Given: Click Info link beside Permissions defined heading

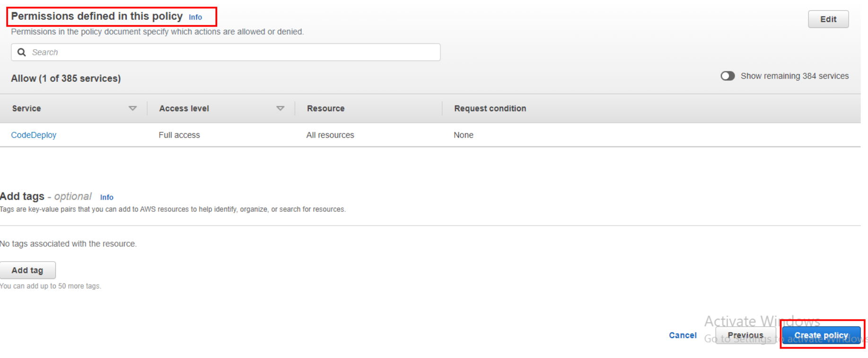Looking at the screenshot, I should click(x=195, y=17).
